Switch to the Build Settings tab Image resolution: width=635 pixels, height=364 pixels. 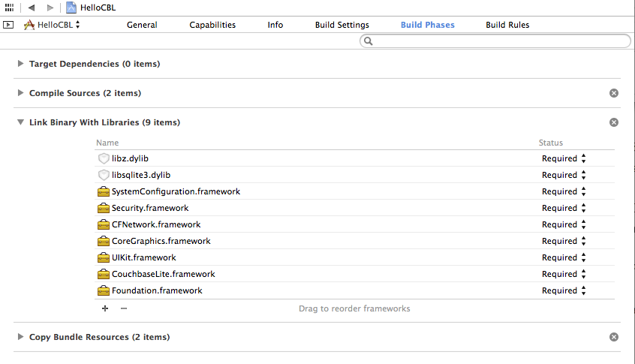(x=342, y=25)
